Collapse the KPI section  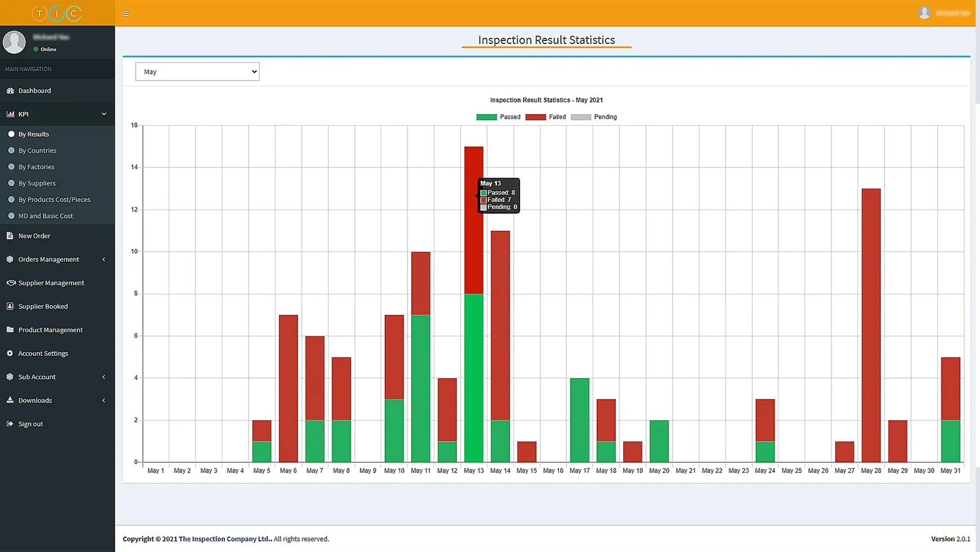click(x=104, y=114)
